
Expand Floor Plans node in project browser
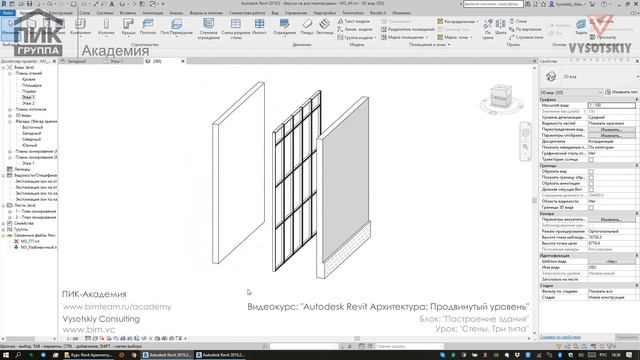[x=10, y=73]
